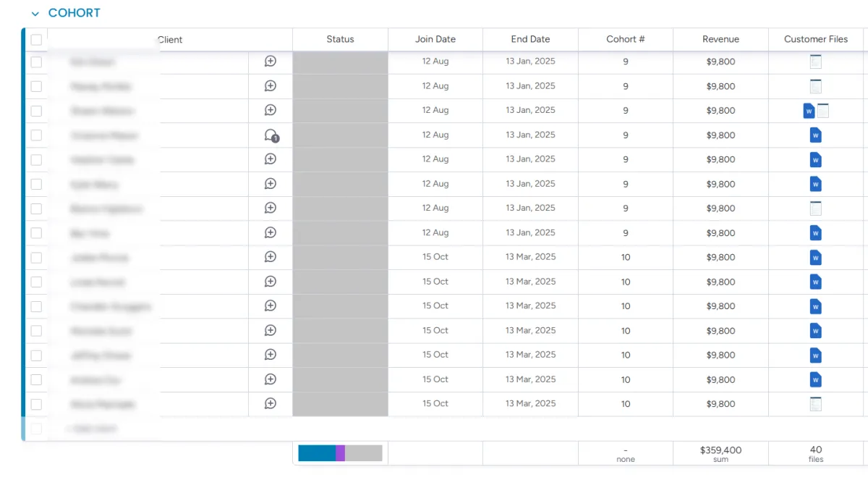
Task: Collapse the COHORT group chevron
Action: 35,14
